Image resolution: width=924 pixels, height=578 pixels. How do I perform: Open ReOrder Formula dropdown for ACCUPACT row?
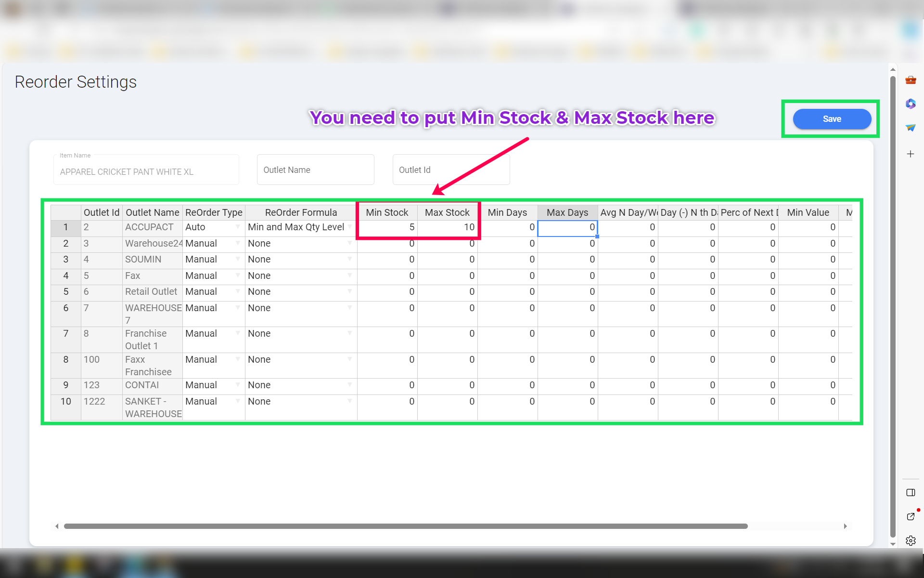tap(350, 227)
